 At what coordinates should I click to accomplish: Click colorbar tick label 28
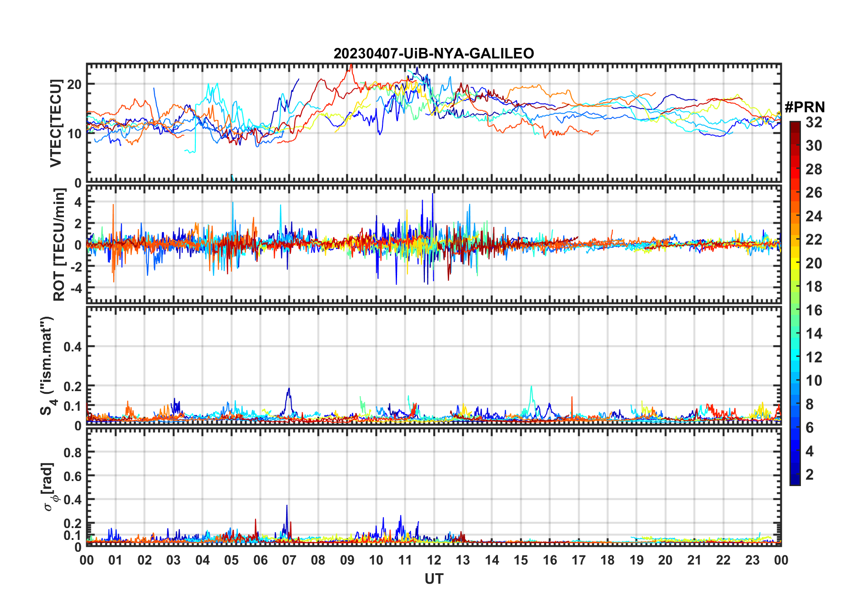coord(814,169)
